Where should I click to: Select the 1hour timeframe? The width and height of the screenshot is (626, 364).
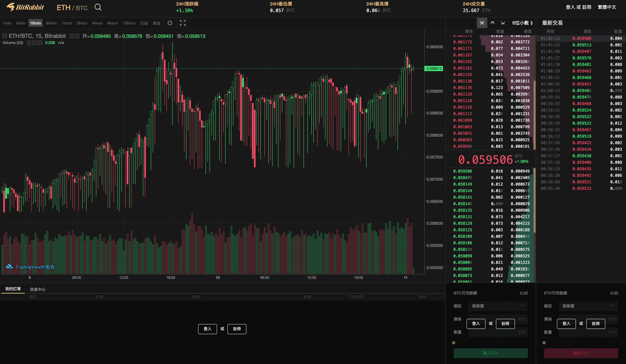point(67,23)
